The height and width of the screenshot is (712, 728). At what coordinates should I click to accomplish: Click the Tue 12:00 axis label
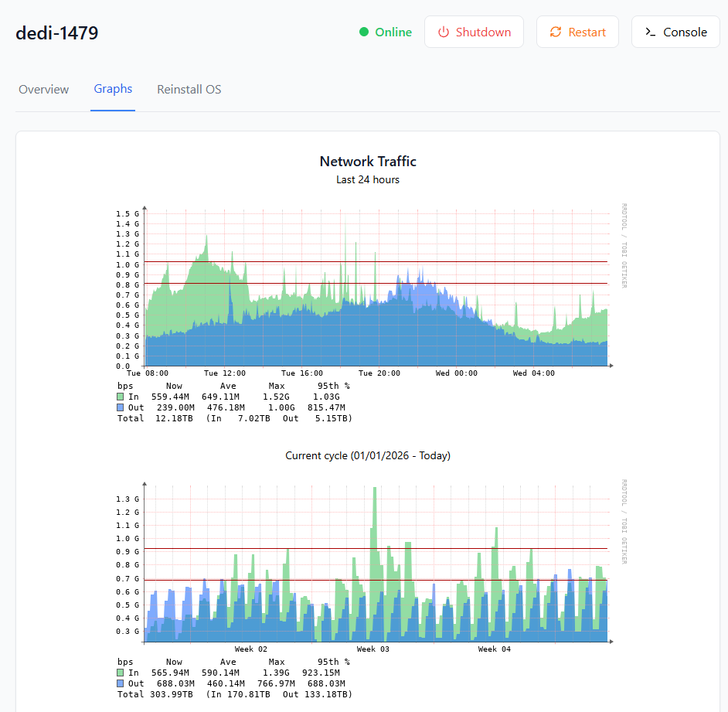pyautogui.click(x=225, y=373)
